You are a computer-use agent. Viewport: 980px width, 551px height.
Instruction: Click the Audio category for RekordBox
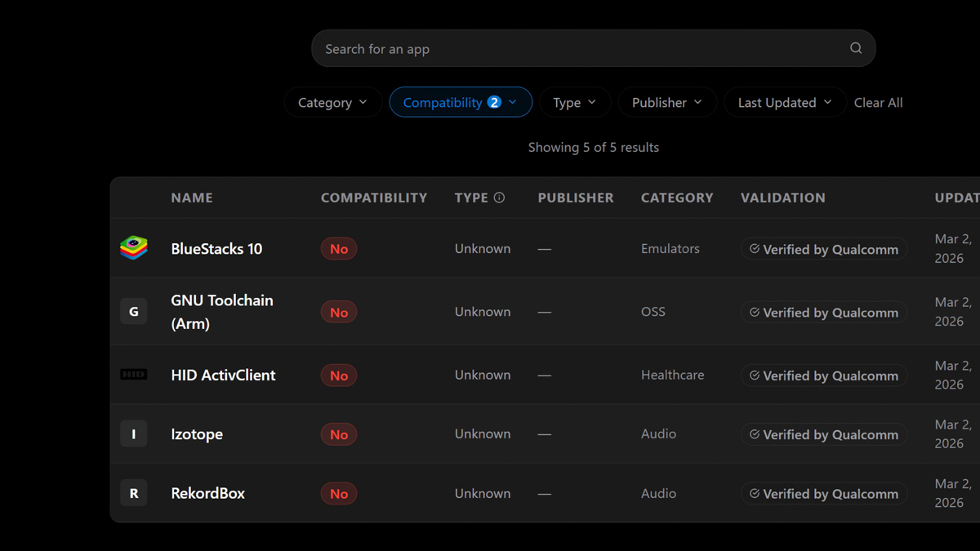[658, 493]
